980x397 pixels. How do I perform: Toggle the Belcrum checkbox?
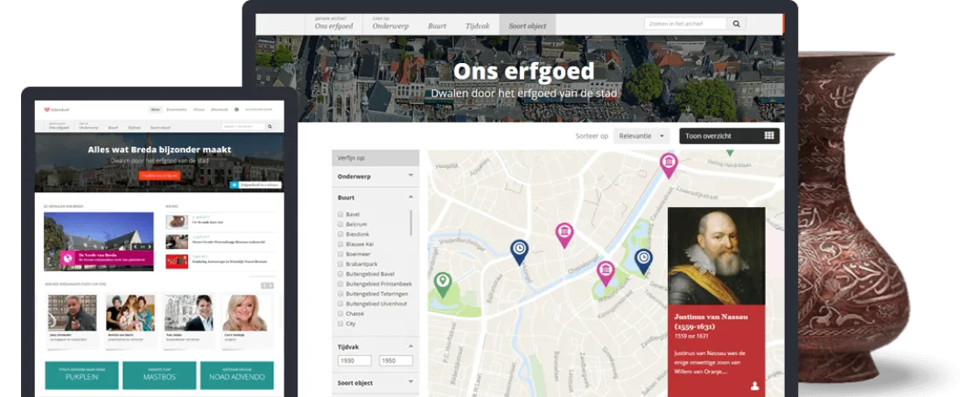340,225
